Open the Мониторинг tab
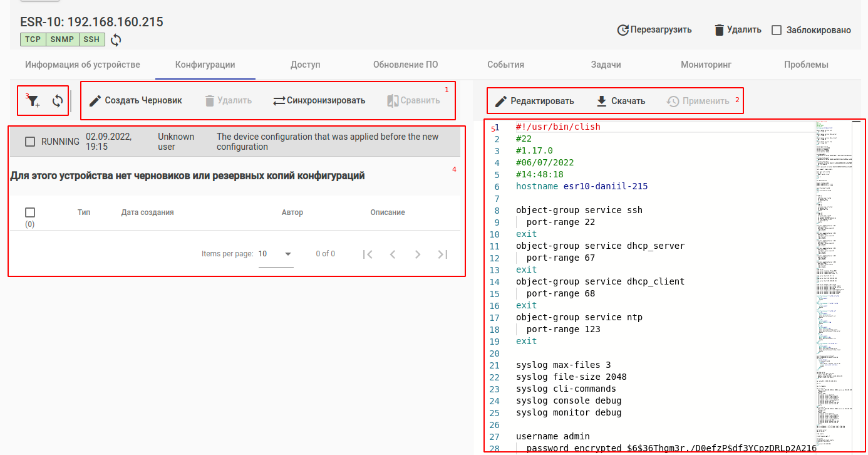 (x=706, y=65)
